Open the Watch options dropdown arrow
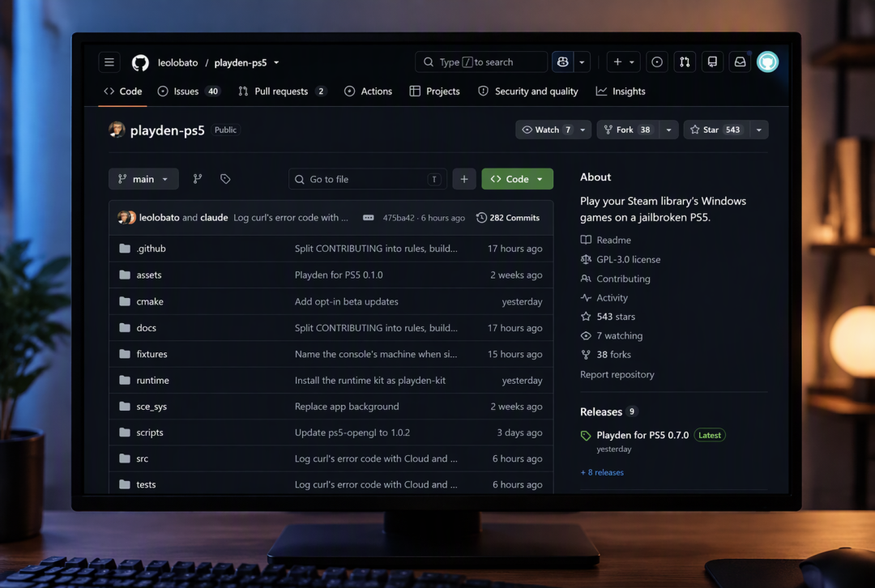The height and width of the screenshot is (588, 875). coord(583,130)
